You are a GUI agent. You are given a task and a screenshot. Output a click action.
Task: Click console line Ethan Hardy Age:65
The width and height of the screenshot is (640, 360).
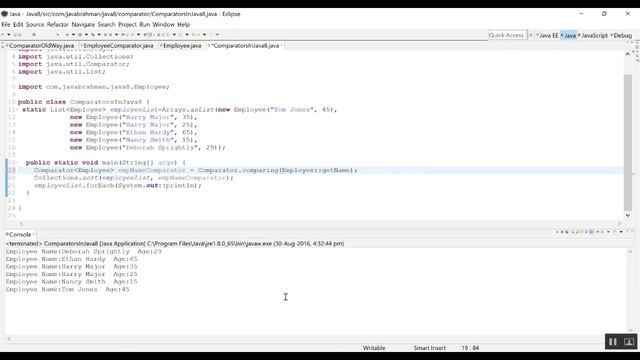pos(71,259)
